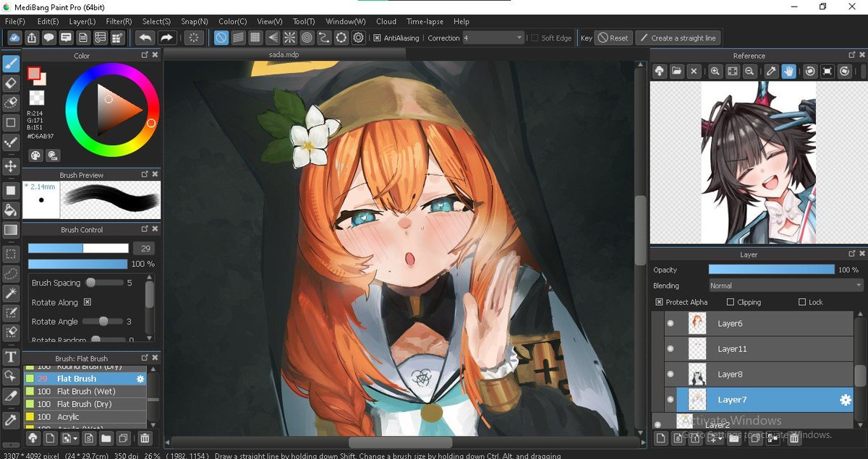Open the Filter(R) menu
The width and height of the screenshot is (868, 459).
[119, 22]
